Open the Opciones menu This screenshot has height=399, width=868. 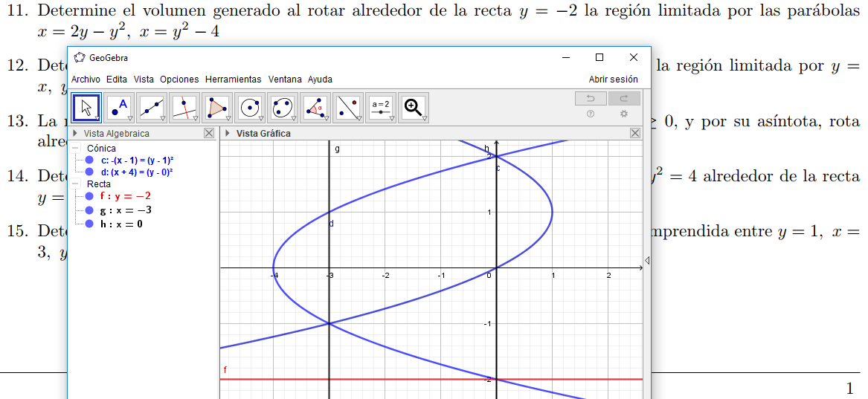[x=179, y=80]
